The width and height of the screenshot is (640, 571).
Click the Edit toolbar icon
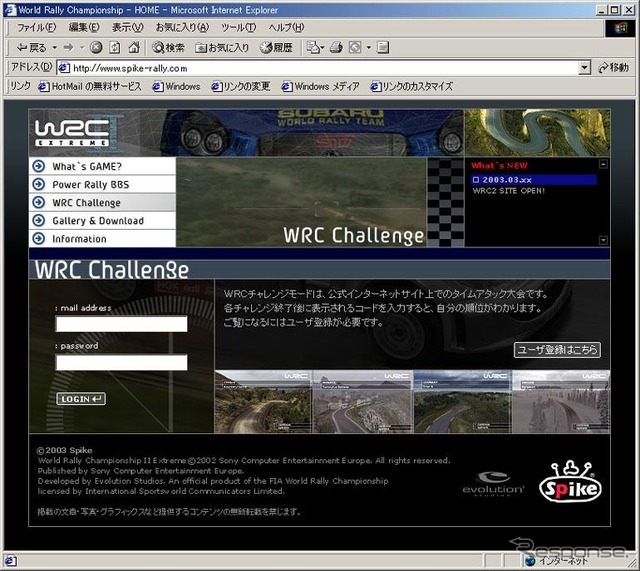pyautogui.click(x=355, y=48)
